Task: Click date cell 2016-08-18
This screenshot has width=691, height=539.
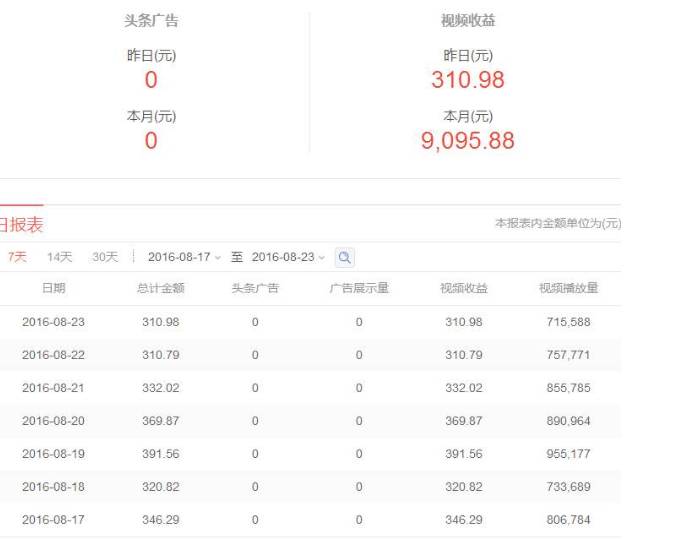Action: point(53,487)
